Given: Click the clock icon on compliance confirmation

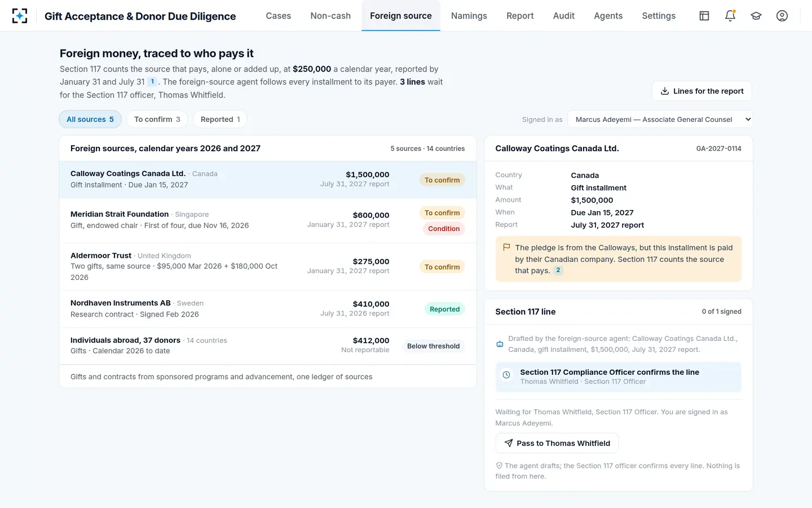Looking at the screenshot, I should tap(506, 375).
